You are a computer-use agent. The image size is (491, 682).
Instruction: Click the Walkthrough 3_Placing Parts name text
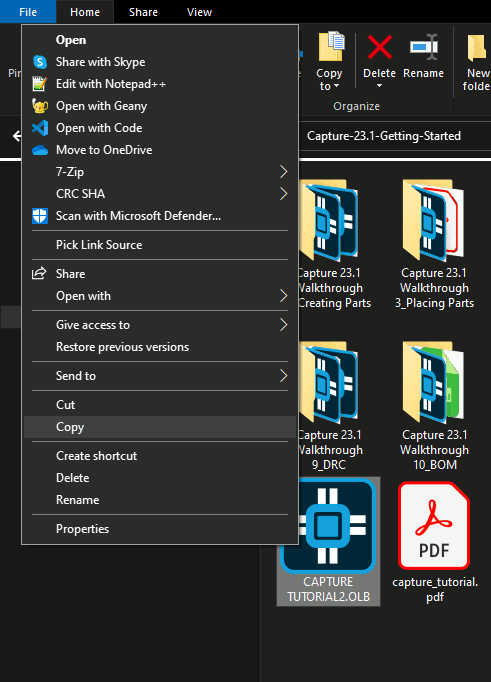(434, 288)
